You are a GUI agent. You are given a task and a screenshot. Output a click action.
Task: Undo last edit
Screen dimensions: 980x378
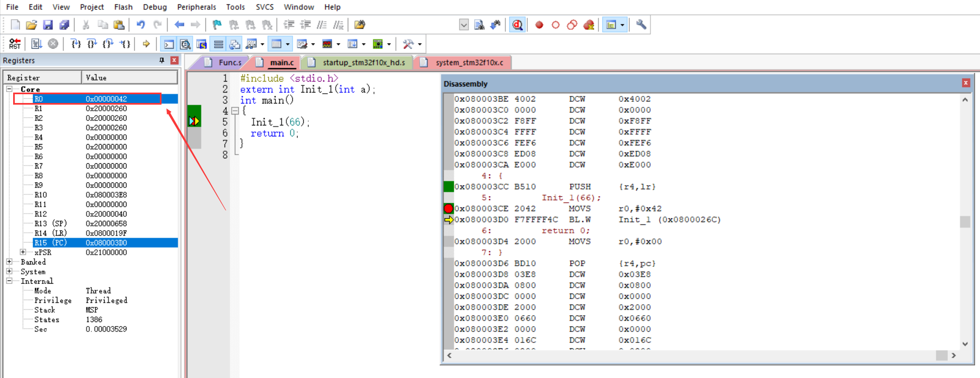[141, 25]
